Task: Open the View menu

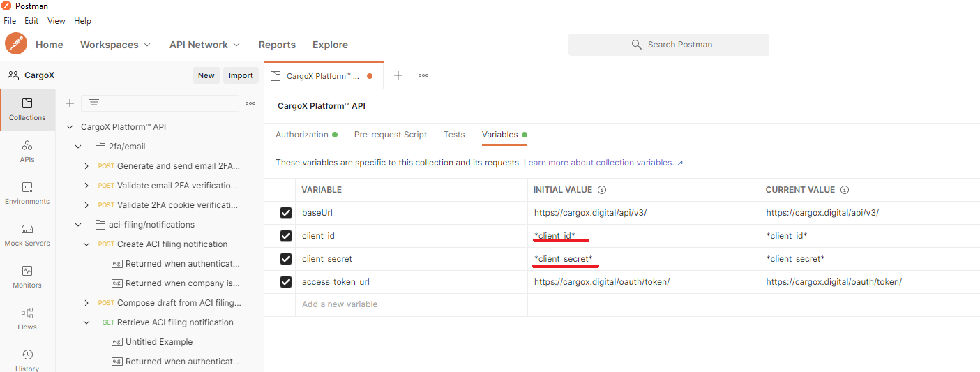Action: click(x=56, y=21)
